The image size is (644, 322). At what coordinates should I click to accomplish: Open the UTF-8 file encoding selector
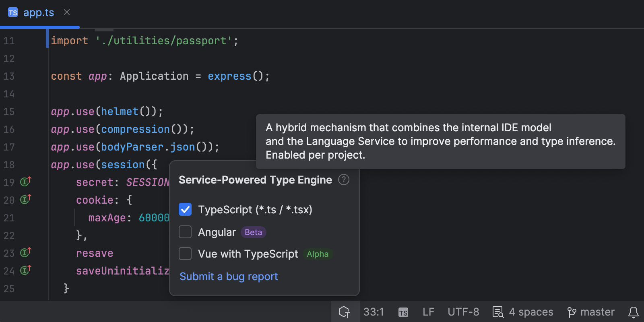click(463, 312)
